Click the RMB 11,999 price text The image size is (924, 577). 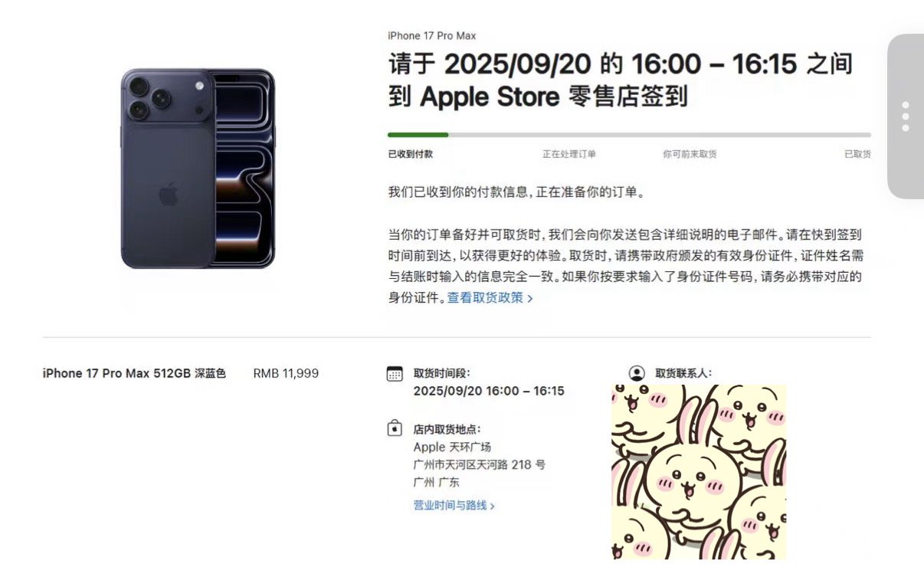286,373
